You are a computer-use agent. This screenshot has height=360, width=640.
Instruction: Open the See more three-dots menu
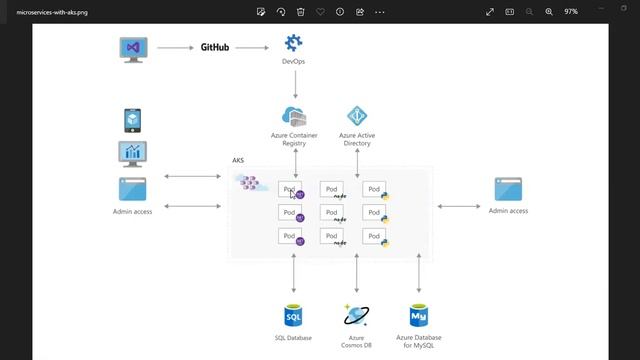tap(380, 12)
